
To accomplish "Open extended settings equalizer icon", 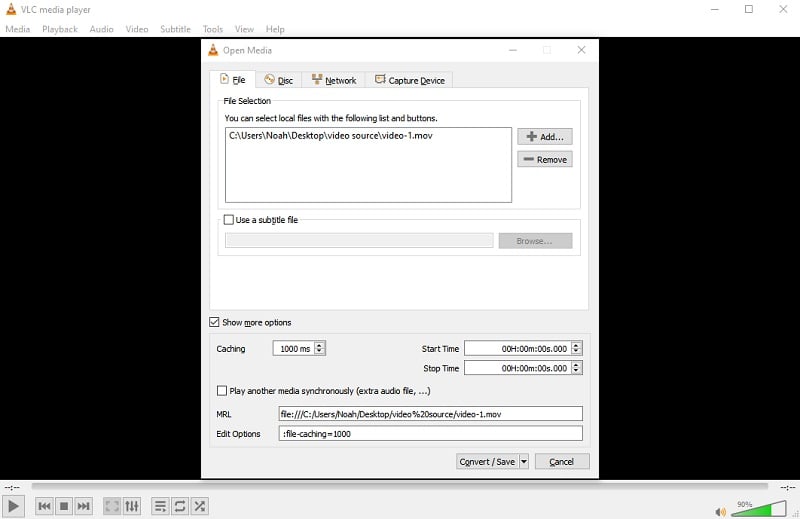I will point(132,506).
